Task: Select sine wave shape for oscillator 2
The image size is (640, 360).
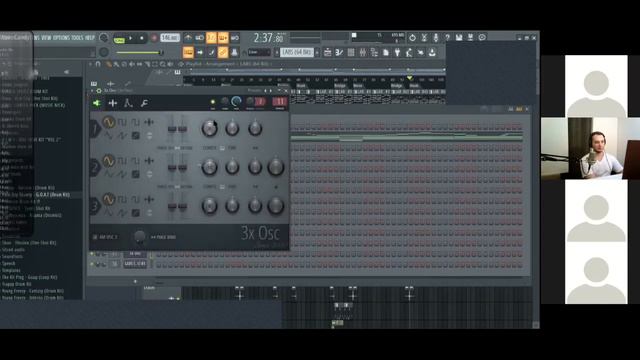Action: click(x=109, y=161)
